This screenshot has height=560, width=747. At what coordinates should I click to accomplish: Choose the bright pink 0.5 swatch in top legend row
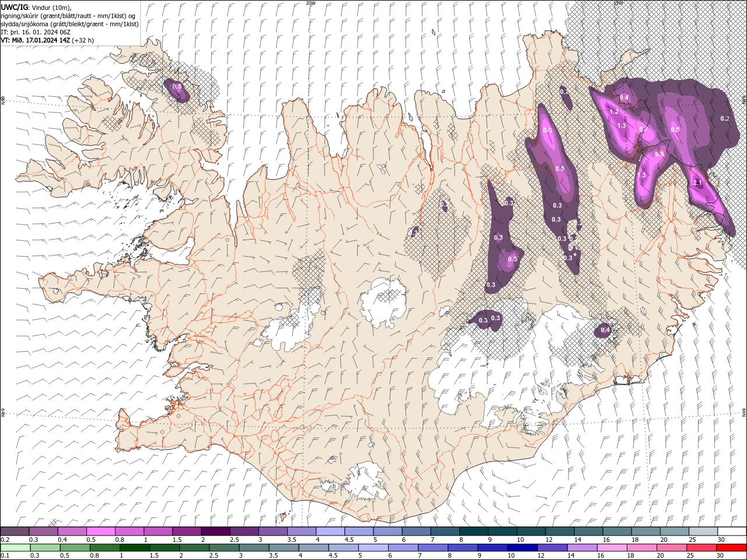[x=101, y=531]
